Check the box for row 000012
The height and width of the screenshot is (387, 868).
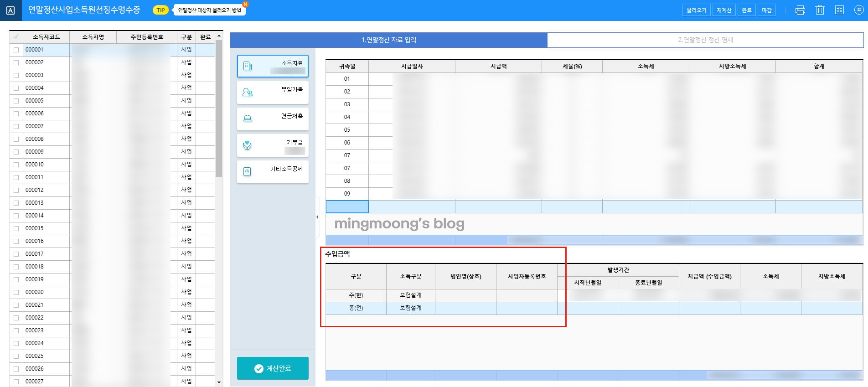tap(16, 190)
